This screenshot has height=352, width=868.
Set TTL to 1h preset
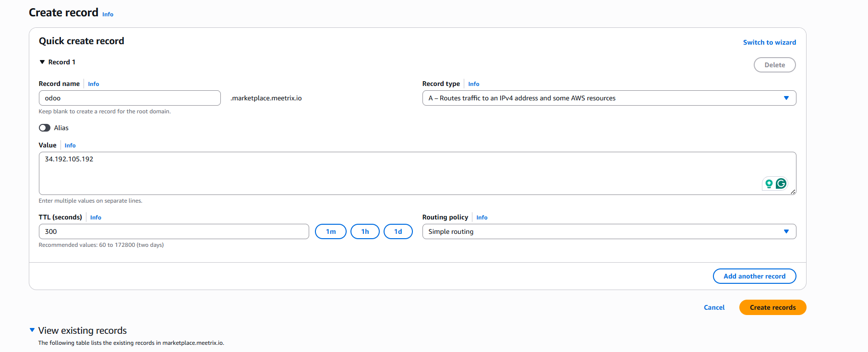click(x=365, y=231)
